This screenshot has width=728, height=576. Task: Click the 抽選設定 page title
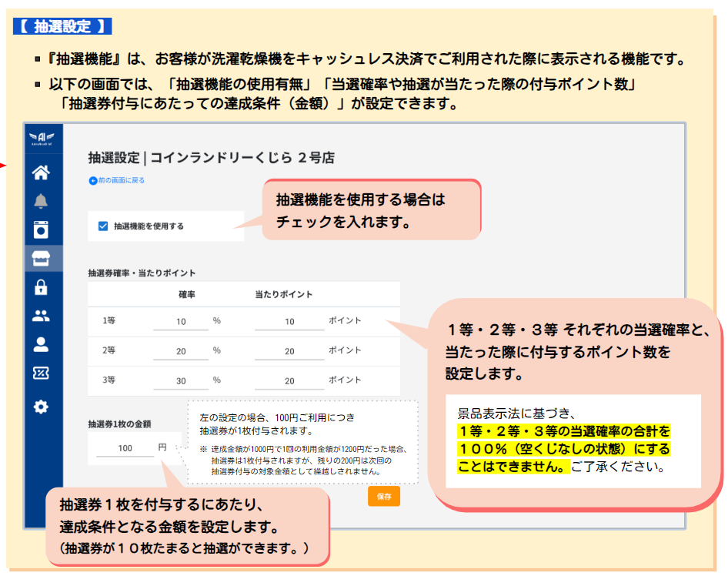tap(212, 158)
